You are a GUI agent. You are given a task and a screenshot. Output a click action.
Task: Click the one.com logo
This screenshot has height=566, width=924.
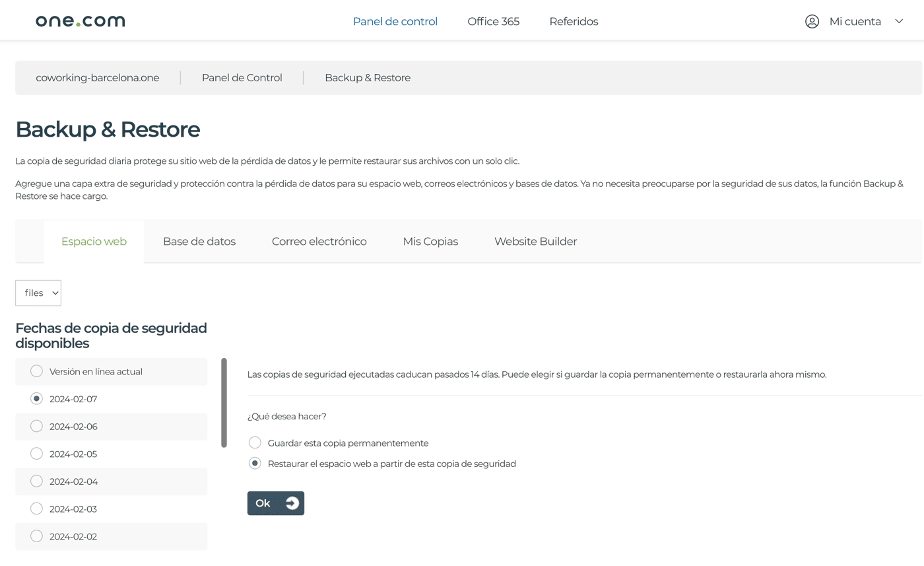tap(80, 21)
